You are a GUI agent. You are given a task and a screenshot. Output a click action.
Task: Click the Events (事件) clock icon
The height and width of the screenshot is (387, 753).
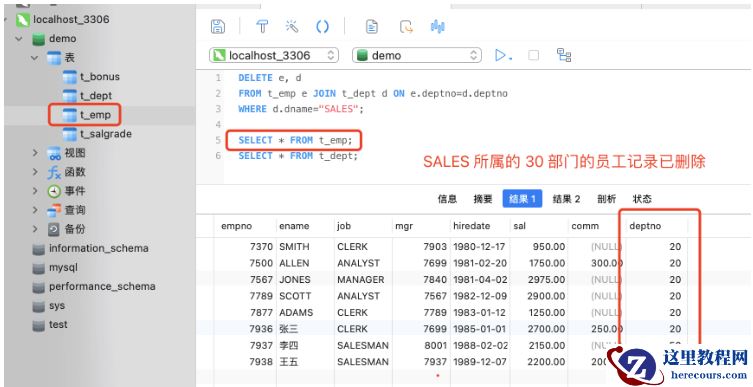(x=54, y=191)
